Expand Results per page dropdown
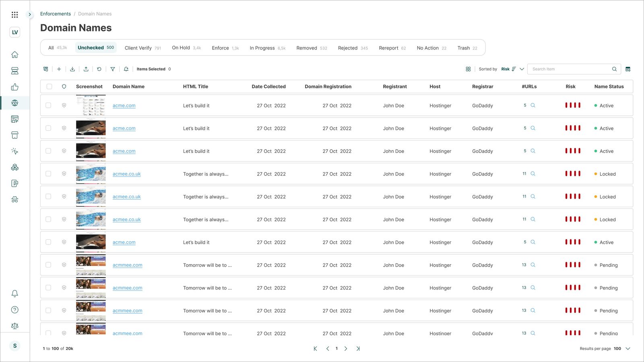This screenshot has width=644, height=362. click(x=628, y=349)
